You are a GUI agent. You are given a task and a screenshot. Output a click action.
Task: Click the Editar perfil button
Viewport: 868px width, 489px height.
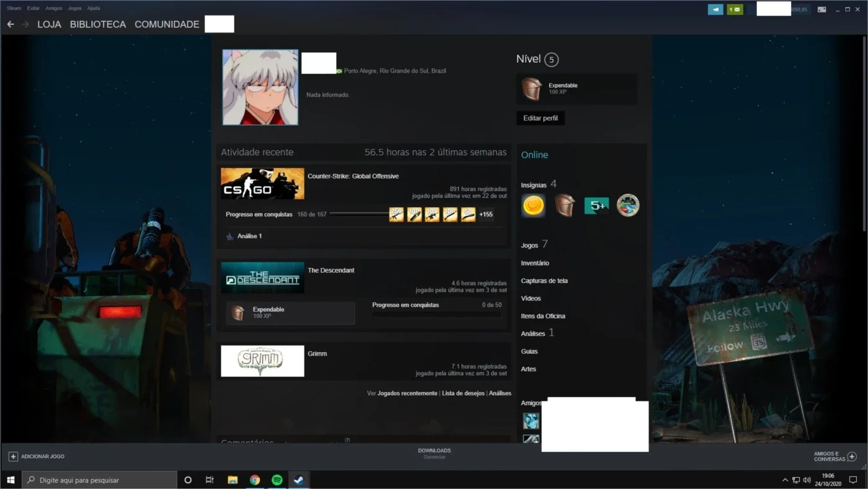(541, 118)
